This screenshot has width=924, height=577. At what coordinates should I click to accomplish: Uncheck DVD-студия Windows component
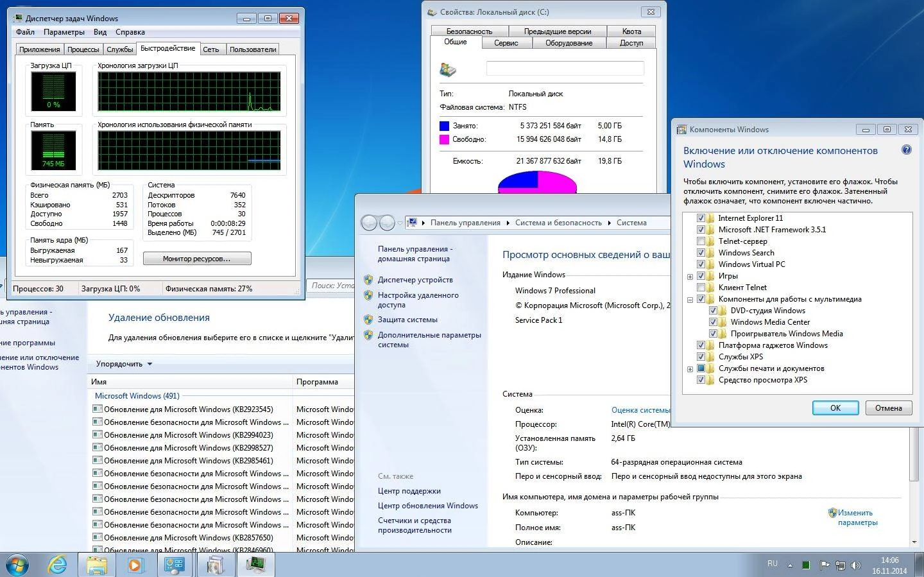pyautogui.click(x=713, y=311)
